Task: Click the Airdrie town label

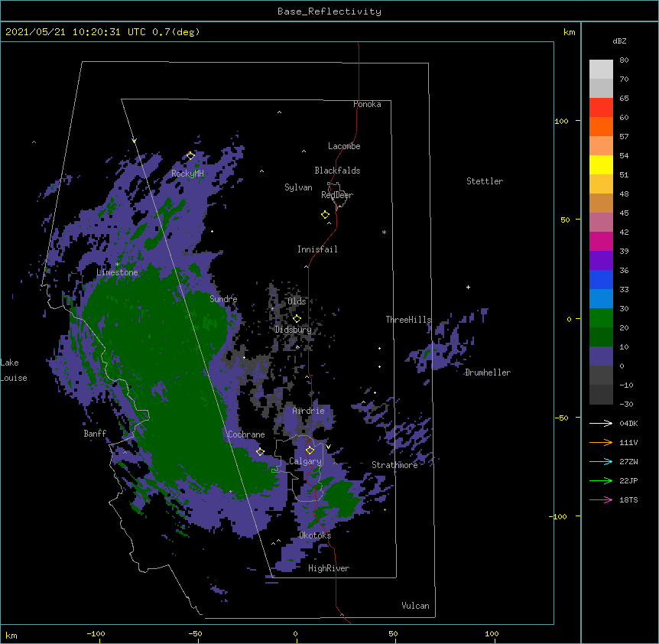Action: 308,411
